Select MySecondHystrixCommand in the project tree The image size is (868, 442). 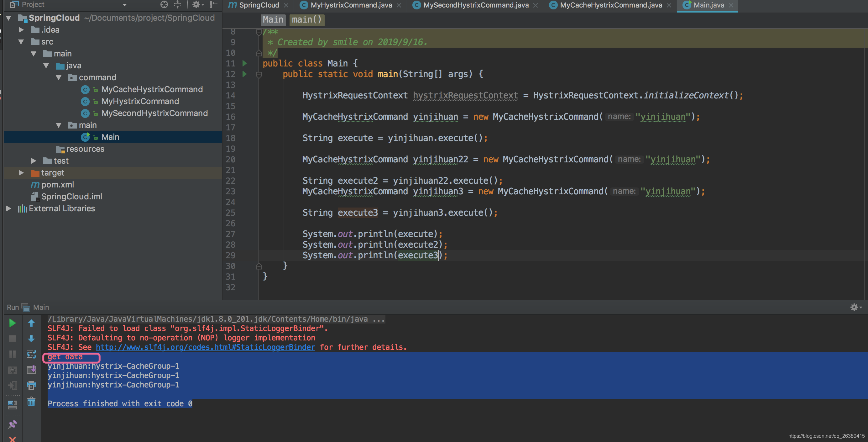tap(154, 113)
